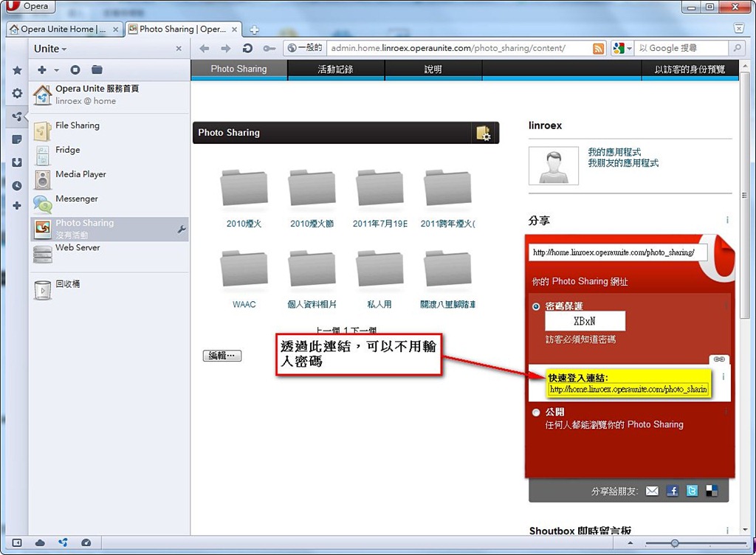The height and width of the screenshot is (555, 756).
Task: Open the WAAC folder
Action: pos(244,280)
